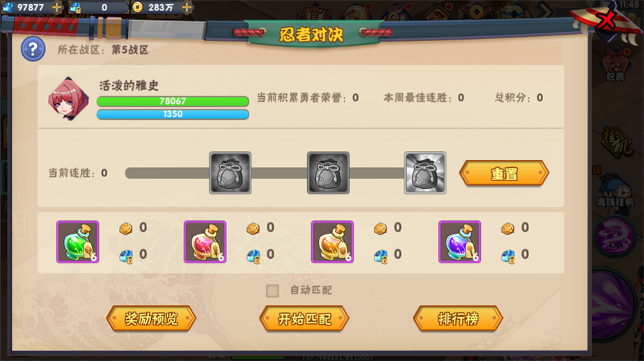
Task: Add diamonds using plus next to 97877
Action: 56,7
